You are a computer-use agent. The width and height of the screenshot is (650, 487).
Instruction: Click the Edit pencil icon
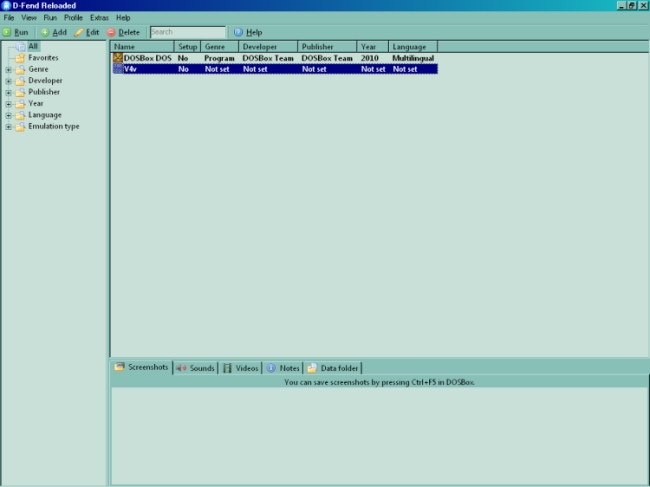tap(79, 32)
